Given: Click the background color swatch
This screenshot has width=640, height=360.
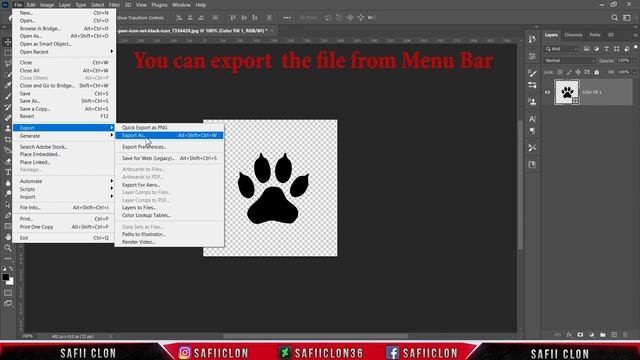Looking at the screenshot, I should [x=11, y=282].
